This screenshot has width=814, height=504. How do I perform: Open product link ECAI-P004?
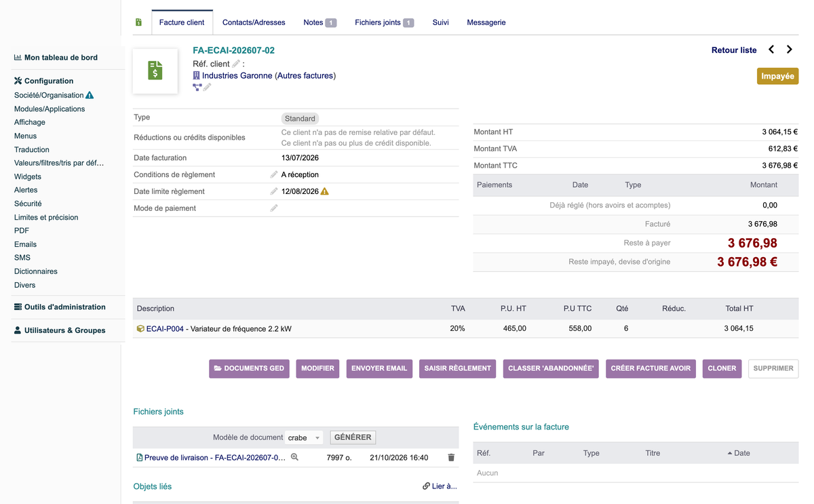[x=165, y=328]
